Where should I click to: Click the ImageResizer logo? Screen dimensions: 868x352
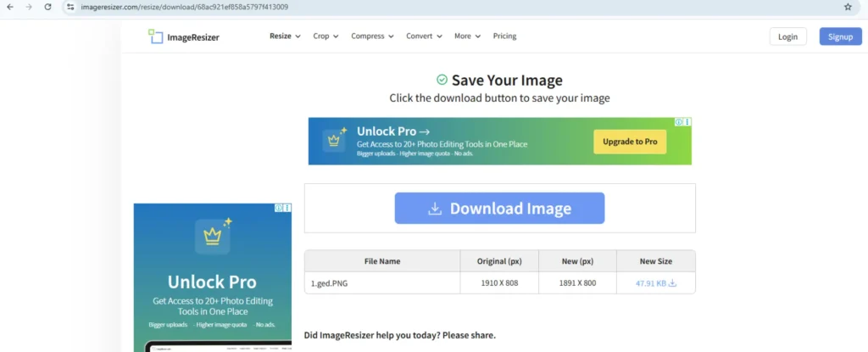pyautogui.click(x=184, y=36)
